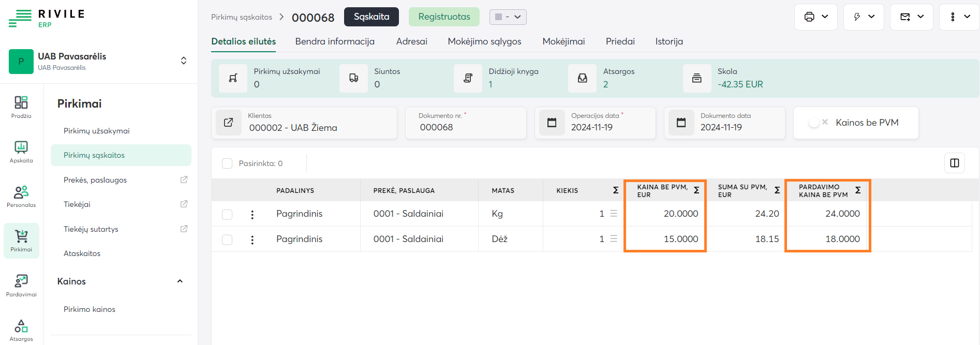
Task: Open Pirkimų užsakymai in the sidebar
Action: coord(97,131)
